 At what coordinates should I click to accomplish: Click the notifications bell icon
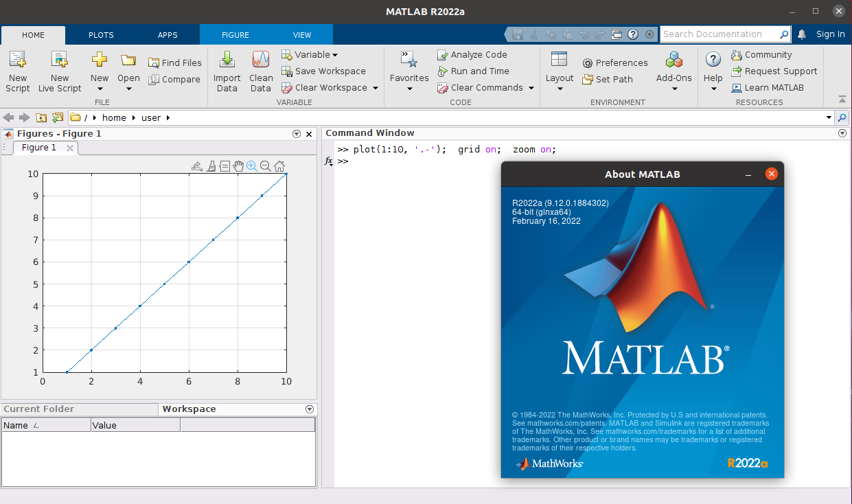pyautogui.click(x=802, y=34)
